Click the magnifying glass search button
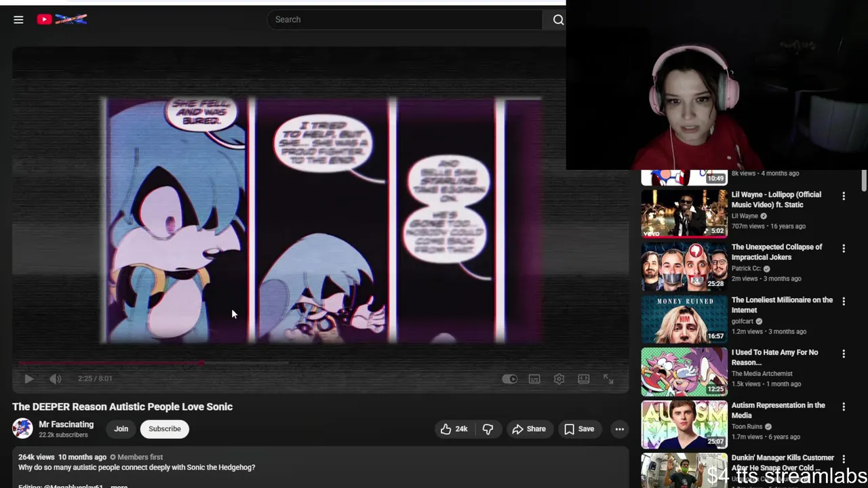The width and height of the screenshot is (868, 488). (558, 20)
